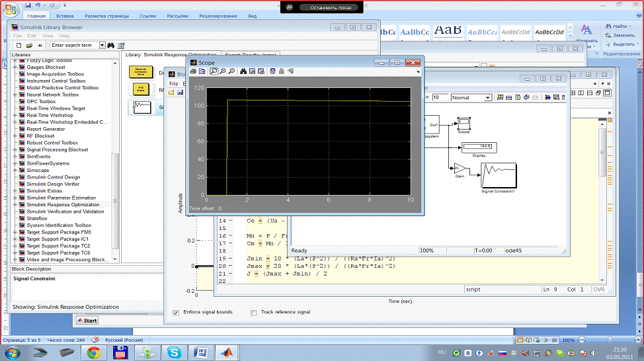Open MATLAB from the Windows taskbar
Viewport: 644px width, 361px height.
227,352
